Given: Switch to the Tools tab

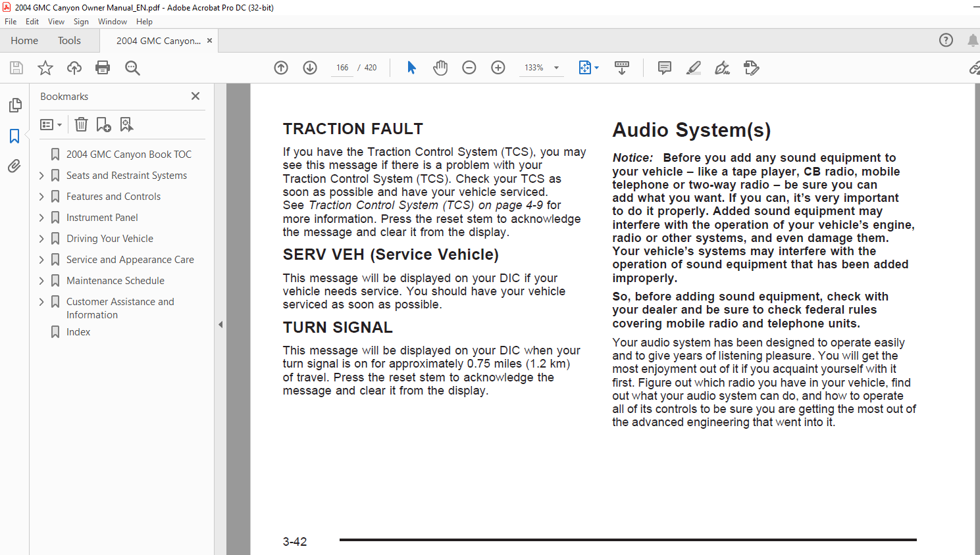Looking at the screenshot, I should (69, 40).
